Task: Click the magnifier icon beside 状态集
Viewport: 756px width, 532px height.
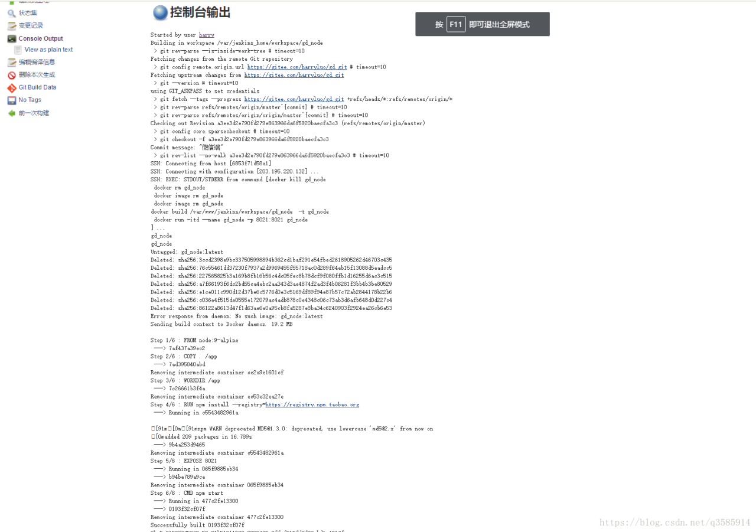Action: coord(12,13)
